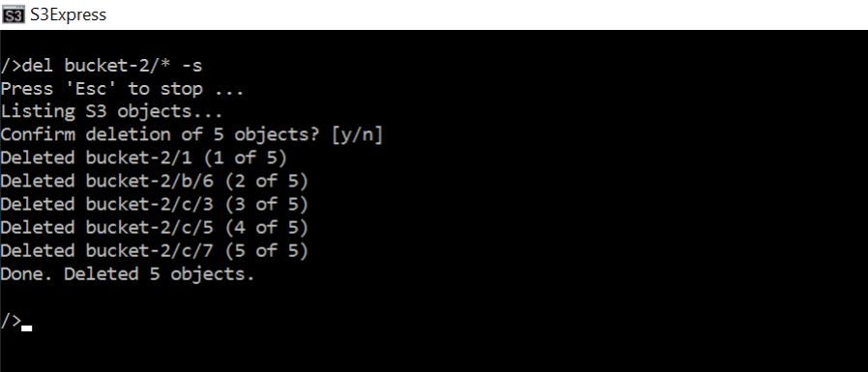The image size is (868, 372).
Task: Click the 'Listing S3 objects...' line
Action: (111, 111)
